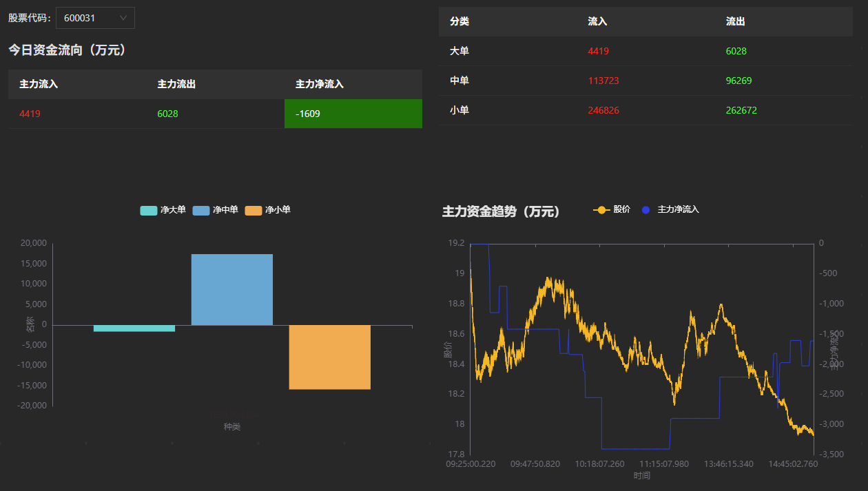Click the 主力流出 column header
This screenshot has width=868, height=491.
176,84
